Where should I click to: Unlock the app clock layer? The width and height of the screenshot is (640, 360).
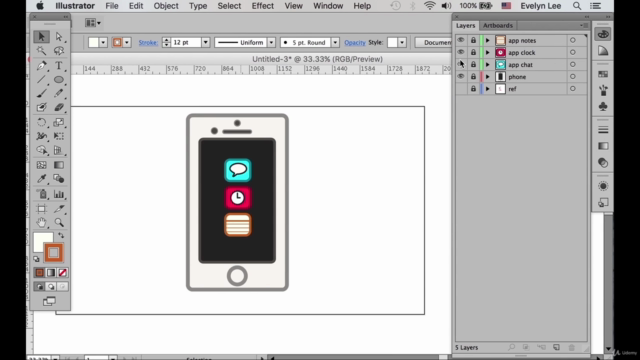point(473,52)
